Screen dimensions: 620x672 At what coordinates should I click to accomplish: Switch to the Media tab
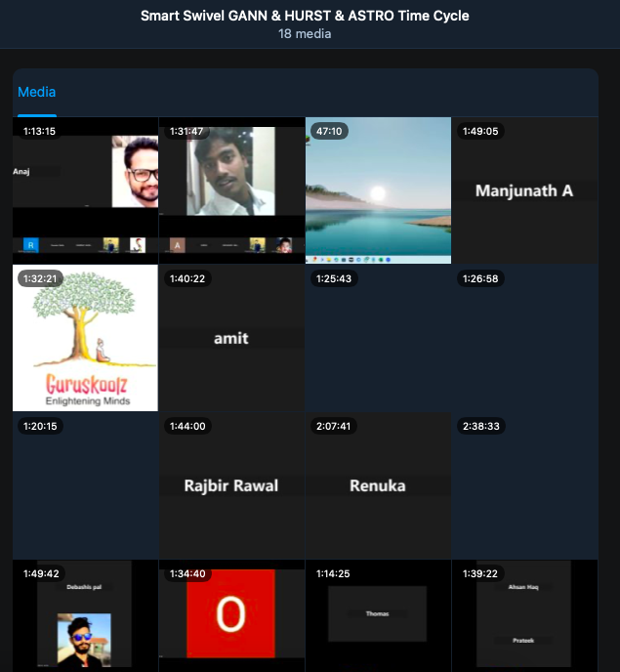click(x=37, y=92)
